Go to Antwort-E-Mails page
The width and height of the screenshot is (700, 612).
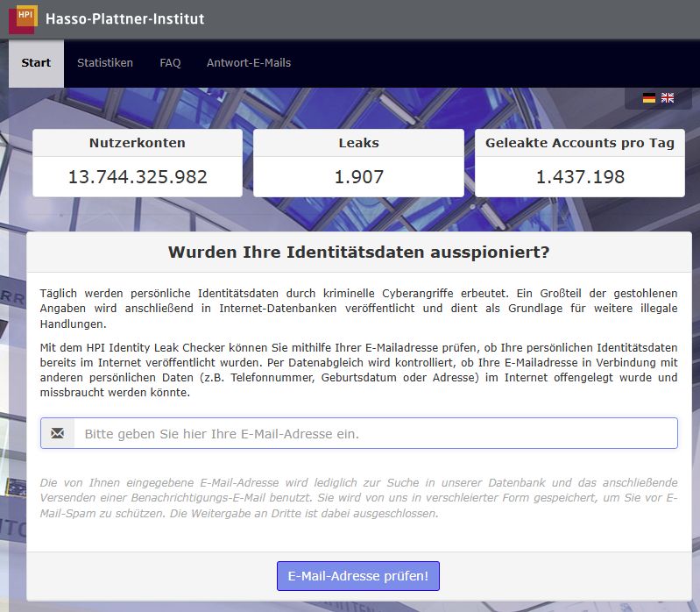click(249, 63)
